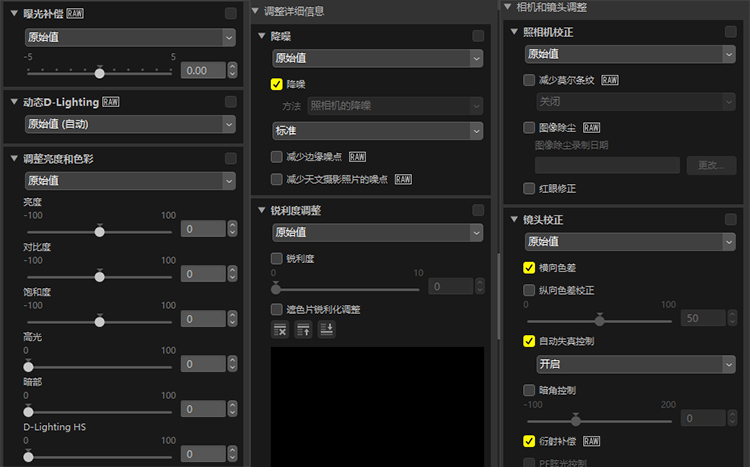This screenshot has width=750, height=467.
Task: Click the 亮度 slider handle
Action: pyautogui.click(x=99, y=231)
